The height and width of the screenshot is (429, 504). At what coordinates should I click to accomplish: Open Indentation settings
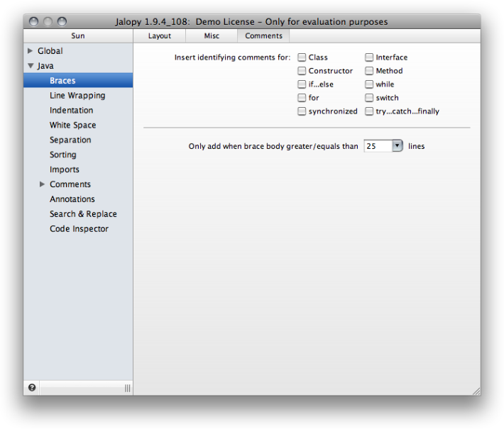[72, 111]
